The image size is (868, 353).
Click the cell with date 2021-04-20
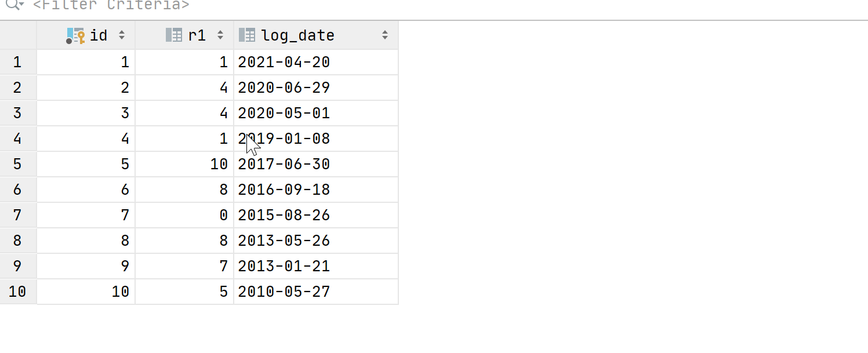coord(316,62)
